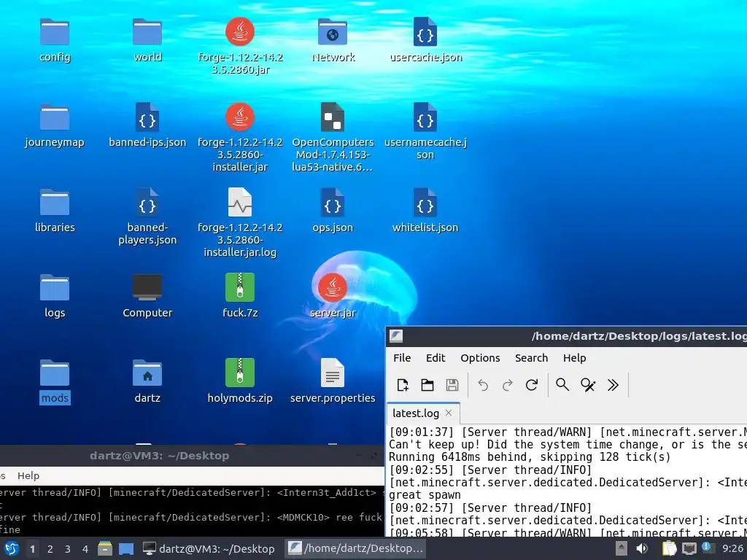Select the OpenComputers mod file icon
The width and height of the screenshot is (747, 560).
(x=333, y=117)
